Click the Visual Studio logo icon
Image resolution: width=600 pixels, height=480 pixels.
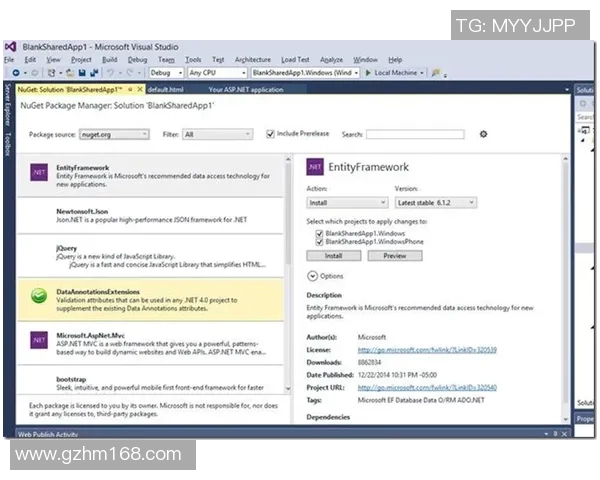(10, 47)
